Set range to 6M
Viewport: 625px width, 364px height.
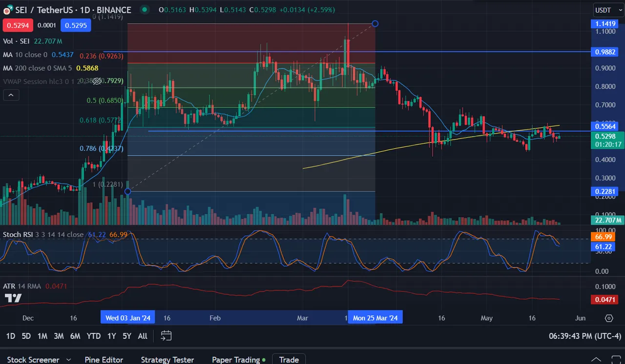[x=75, y=336]
